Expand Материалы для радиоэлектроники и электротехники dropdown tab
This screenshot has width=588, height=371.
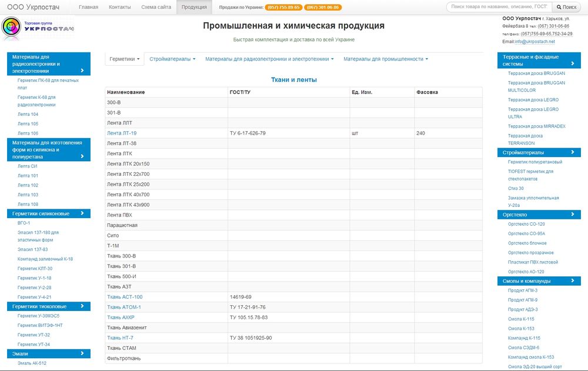[x=269, y=59]
